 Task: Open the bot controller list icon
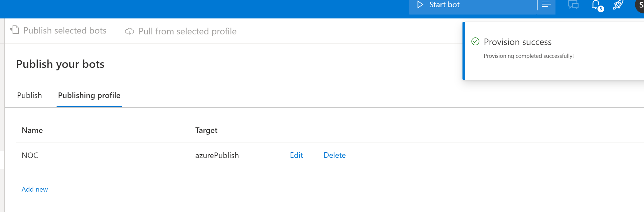coord(546,5)
